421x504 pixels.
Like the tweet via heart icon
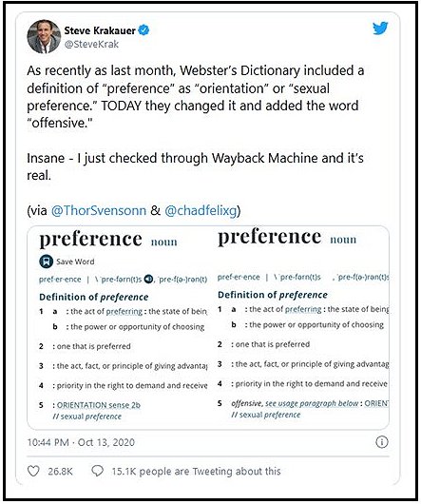pos(33,472)
